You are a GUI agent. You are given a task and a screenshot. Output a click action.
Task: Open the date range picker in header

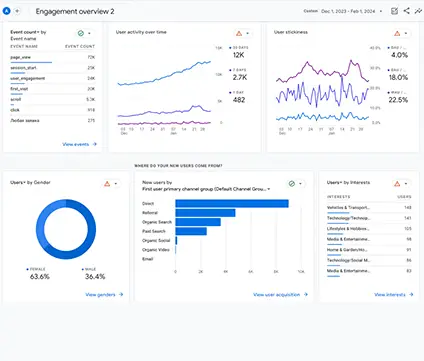(343, 11)
